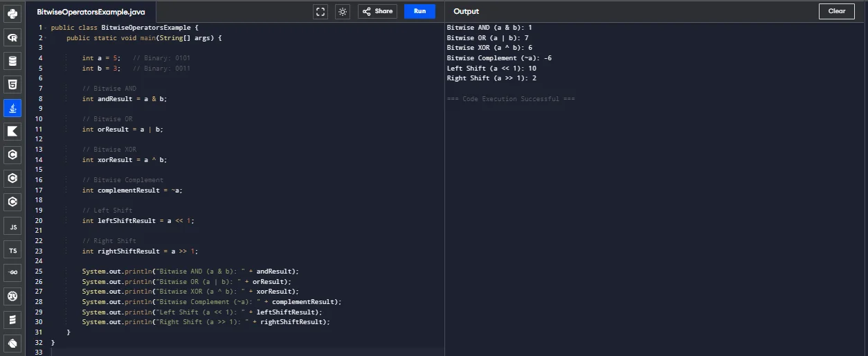Click the '// Bitwise XOR' comment
This screenshot has height=356, width=868.
click(109, 149)
